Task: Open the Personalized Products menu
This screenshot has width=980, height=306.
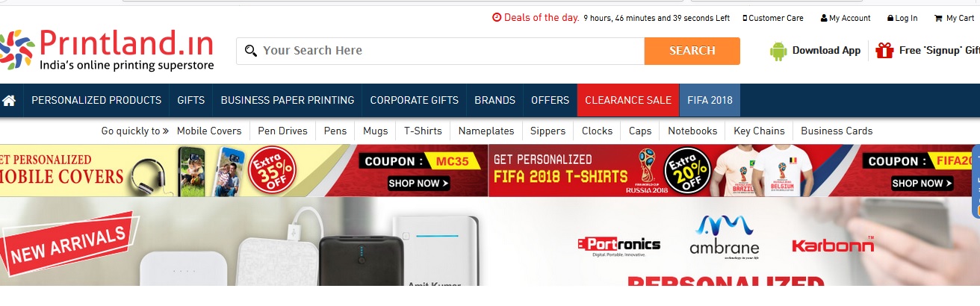Action: pos(96,100)
